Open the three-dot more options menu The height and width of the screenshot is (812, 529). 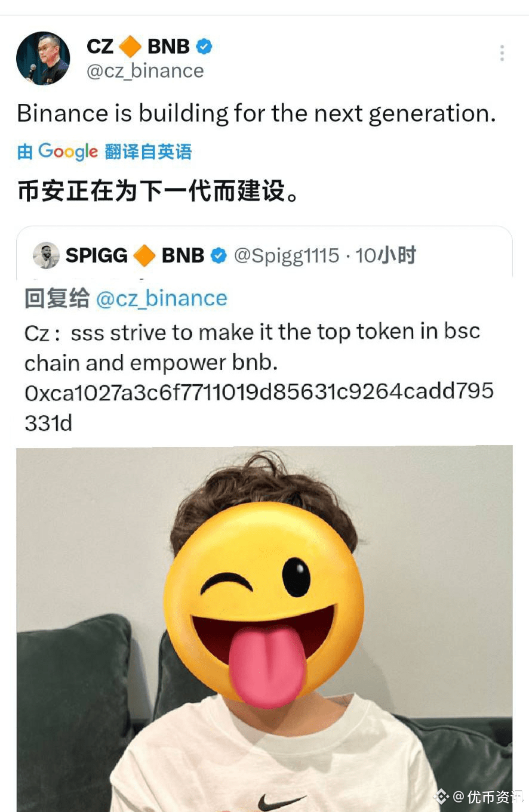(x=502, y=54)
